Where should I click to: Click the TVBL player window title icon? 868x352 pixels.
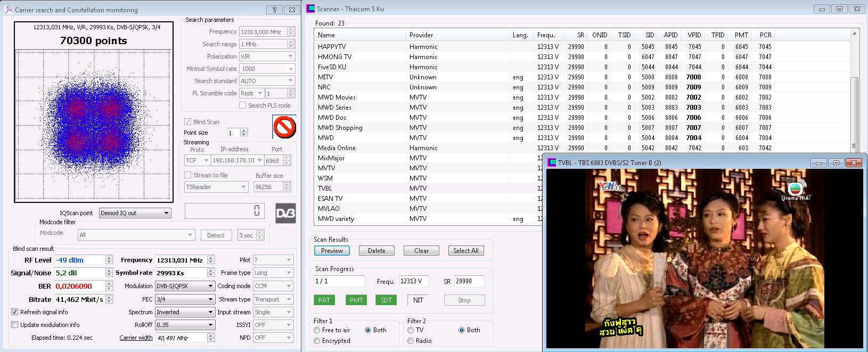552,162
